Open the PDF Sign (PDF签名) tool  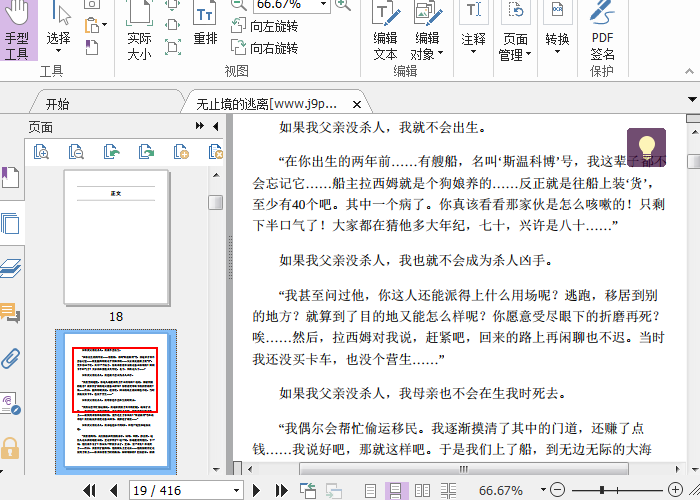click(602, 30)
